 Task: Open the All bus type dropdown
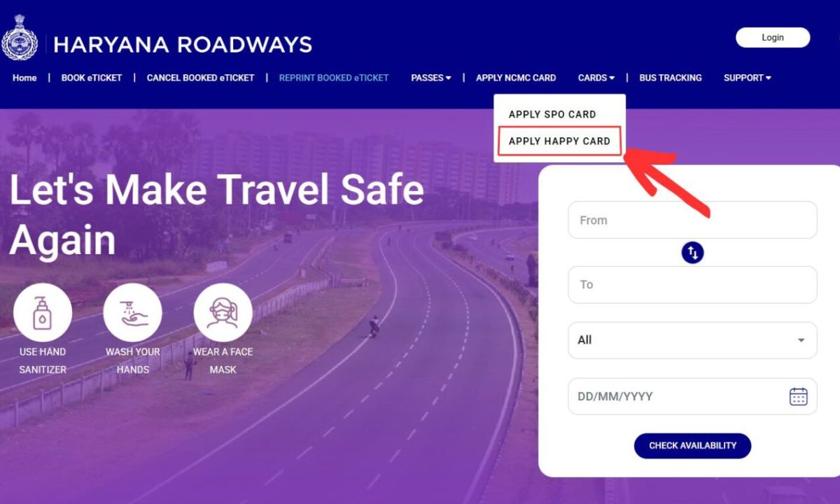[692, 340]
